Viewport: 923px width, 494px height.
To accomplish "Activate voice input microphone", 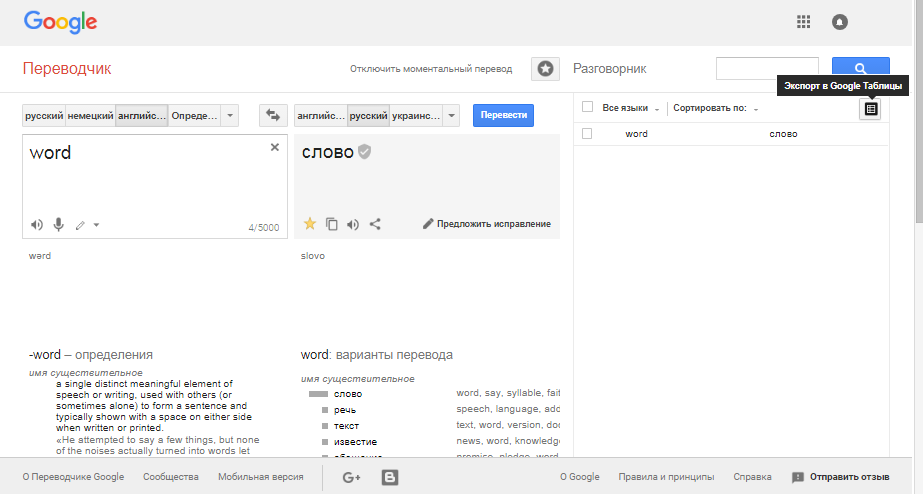I will [58, 224].
